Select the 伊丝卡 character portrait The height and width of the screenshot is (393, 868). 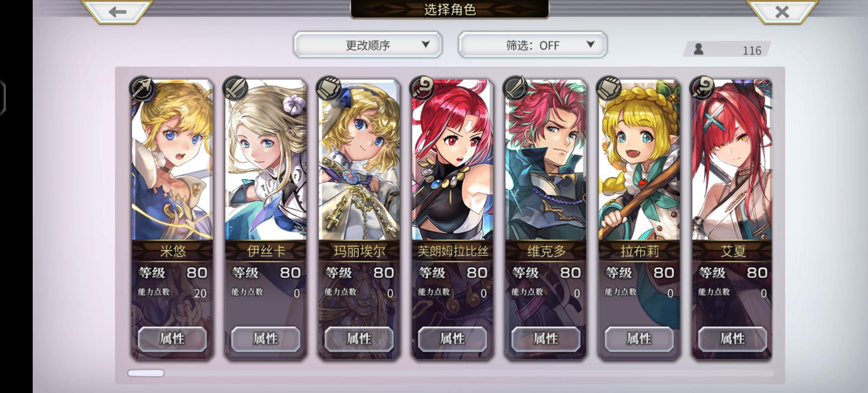(x=266, y=160)
